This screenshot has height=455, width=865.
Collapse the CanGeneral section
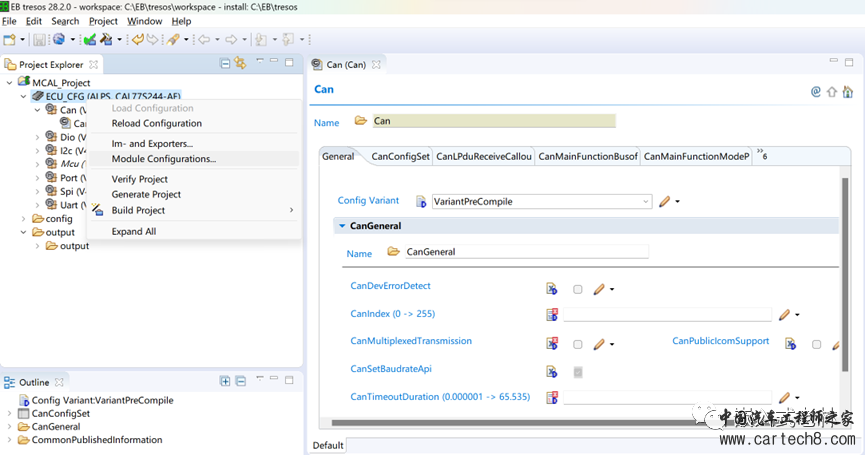click(342, 226)
